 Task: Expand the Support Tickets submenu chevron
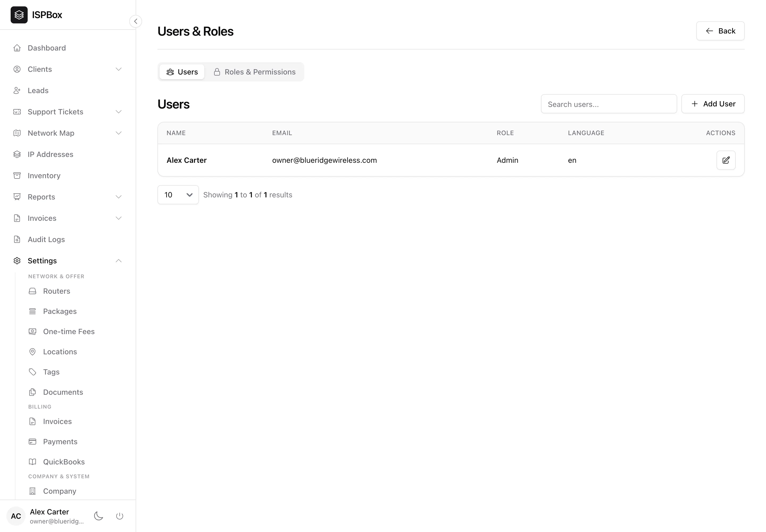[119, 112]
